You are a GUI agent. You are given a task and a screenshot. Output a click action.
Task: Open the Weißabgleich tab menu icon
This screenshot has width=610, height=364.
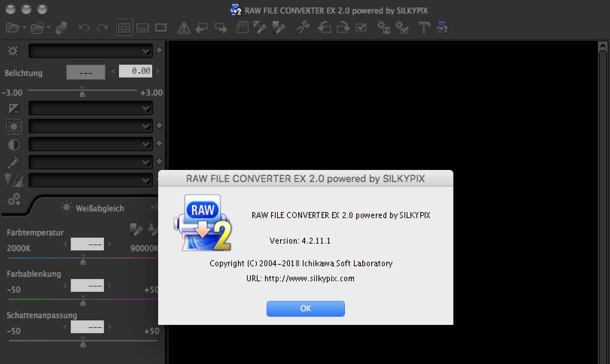154,208
